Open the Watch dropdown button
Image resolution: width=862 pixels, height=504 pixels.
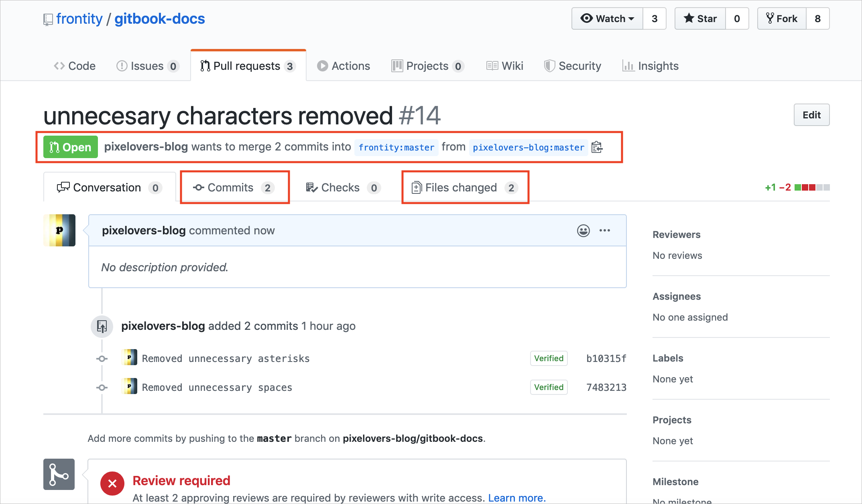tap(608, 18)
